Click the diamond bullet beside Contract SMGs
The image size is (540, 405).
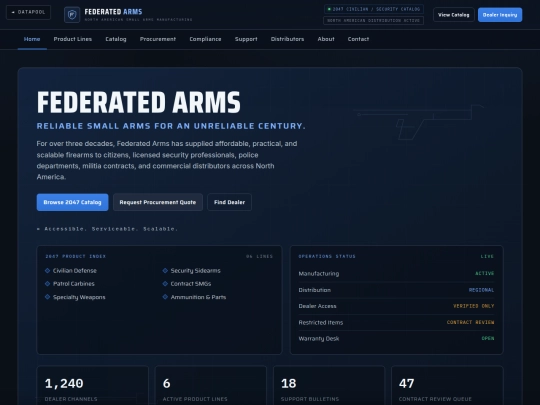[165, 284]
